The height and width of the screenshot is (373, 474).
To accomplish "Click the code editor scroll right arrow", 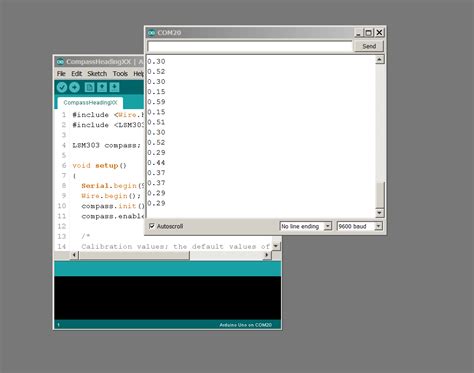I will point(267,255).
